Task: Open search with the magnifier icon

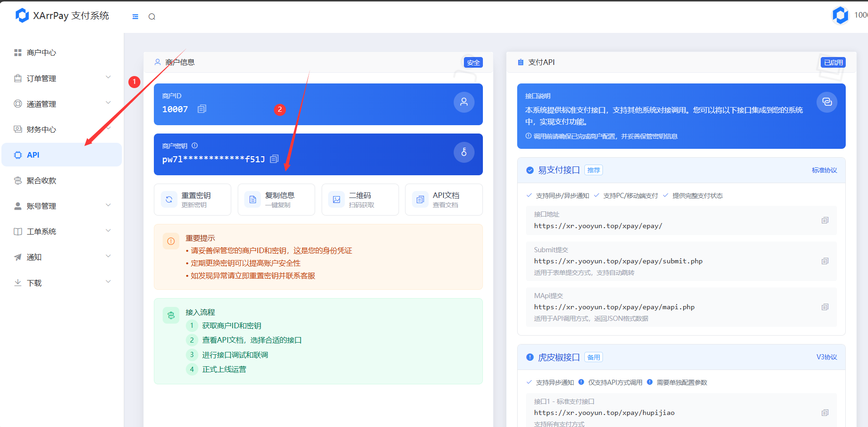Action: point(152,16)
